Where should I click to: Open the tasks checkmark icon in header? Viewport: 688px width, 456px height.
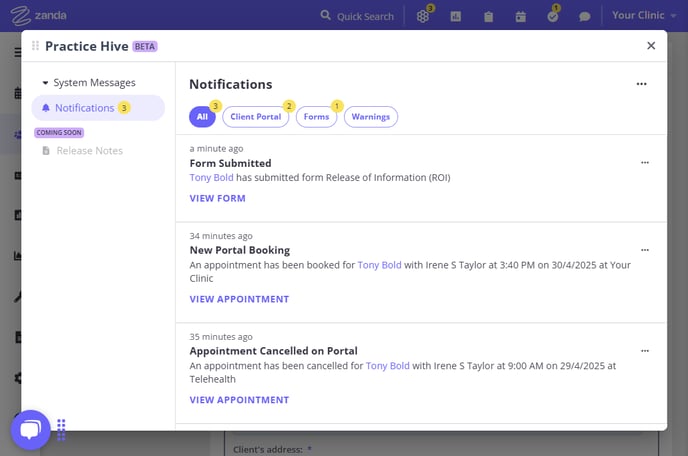[553, 17]
